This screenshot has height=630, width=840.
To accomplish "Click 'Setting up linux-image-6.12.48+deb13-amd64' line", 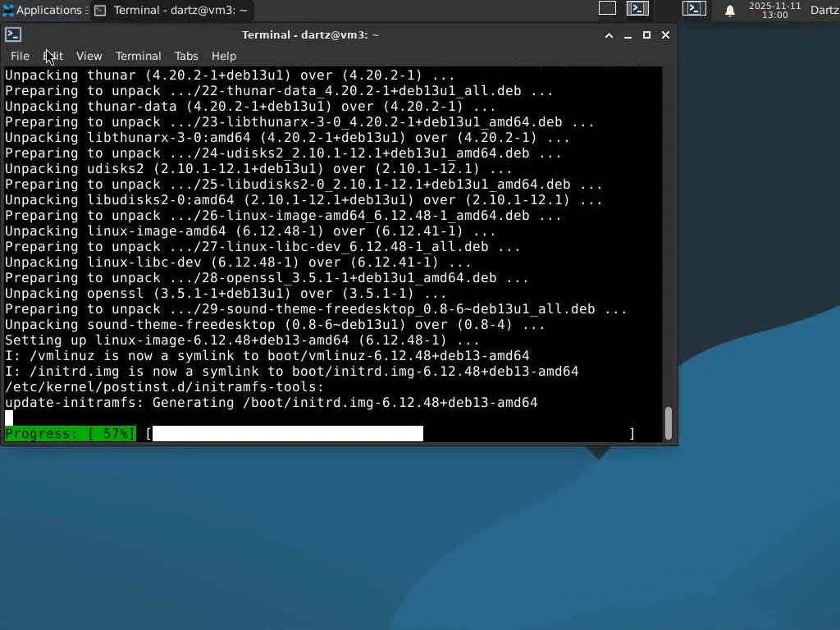I will click(x=242, y=339).
